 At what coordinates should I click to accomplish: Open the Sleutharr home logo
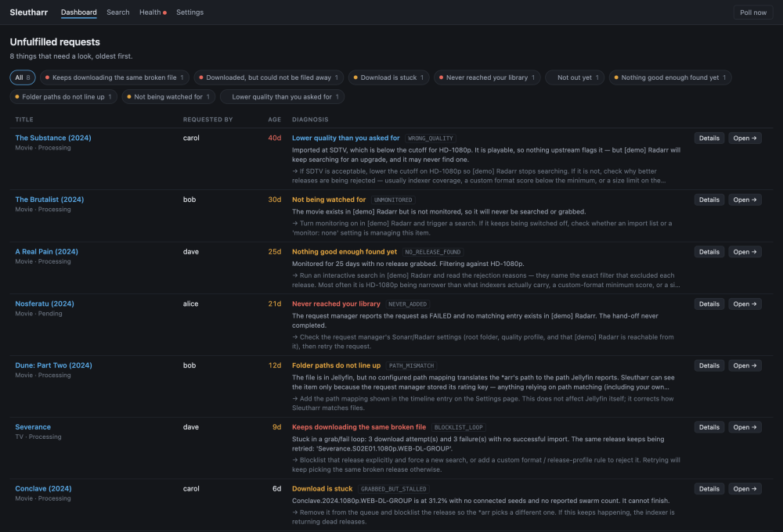tap(28, 12)
